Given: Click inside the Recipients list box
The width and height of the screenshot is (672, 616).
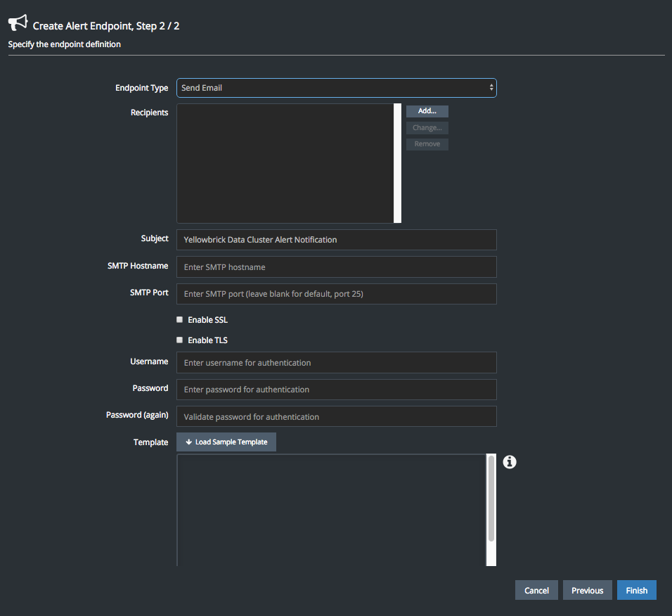Looking at the screenshot, I should pyautogui.click(x=285, y=163).
